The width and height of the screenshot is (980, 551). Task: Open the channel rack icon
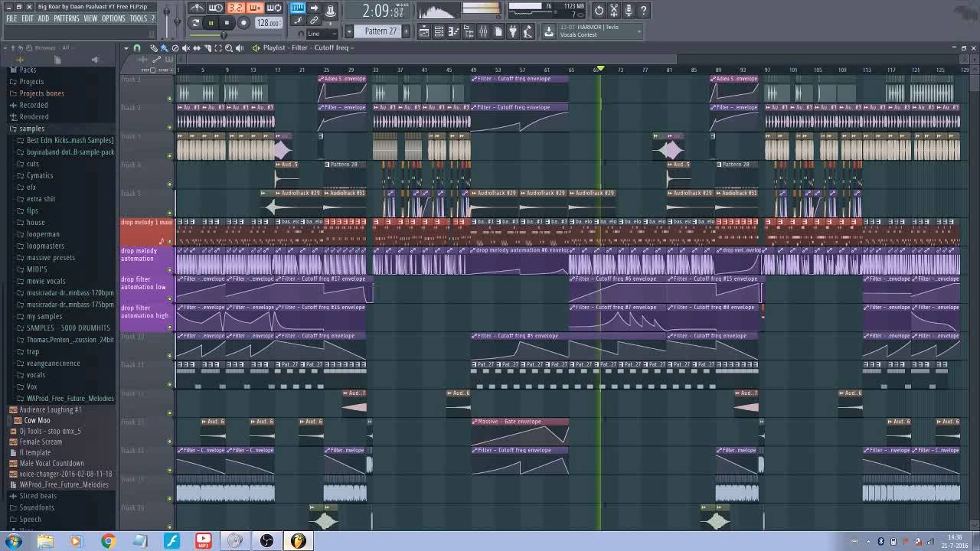(x=439, y=31)
